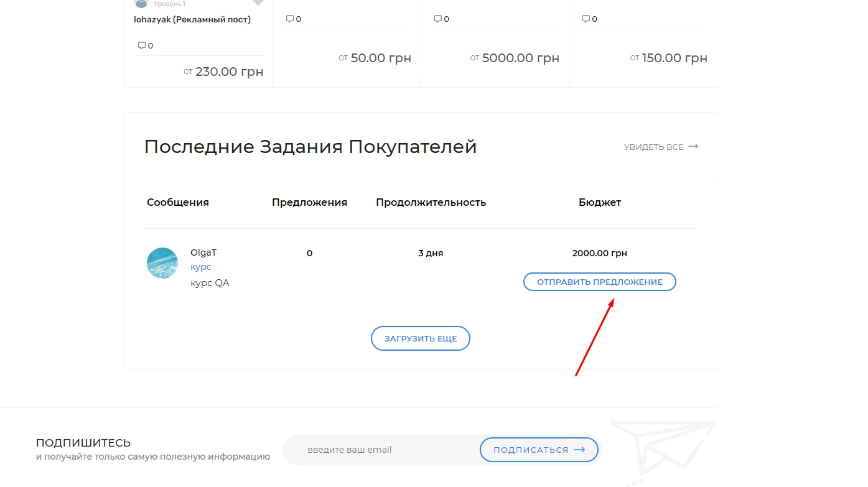Click the OlgaT avatar picture
This screenshot has height=487, width=868.
click(x=162, y=263)
